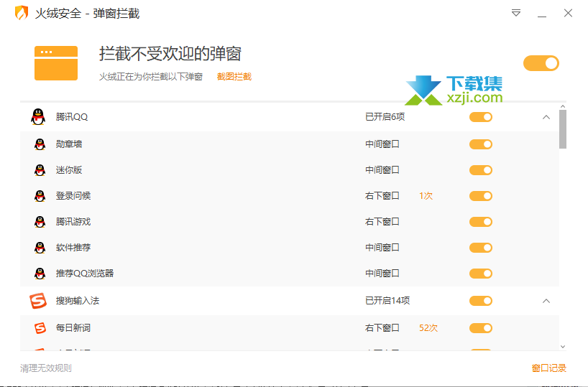Click the penguin icon beside 腾讯游戏
Screen dimensions: 588x387
tap(40, 222)
